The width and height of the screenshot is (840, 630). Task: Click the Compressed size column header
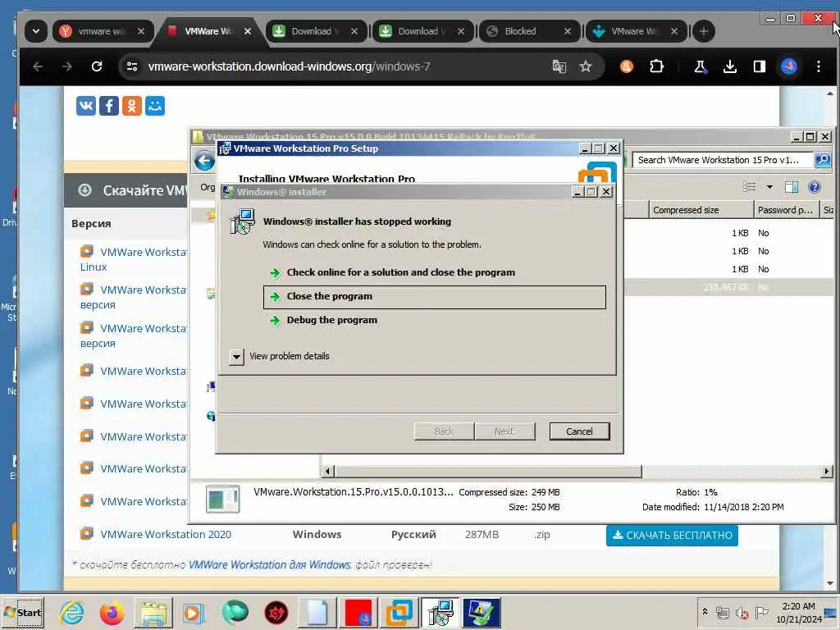point(701,210)
